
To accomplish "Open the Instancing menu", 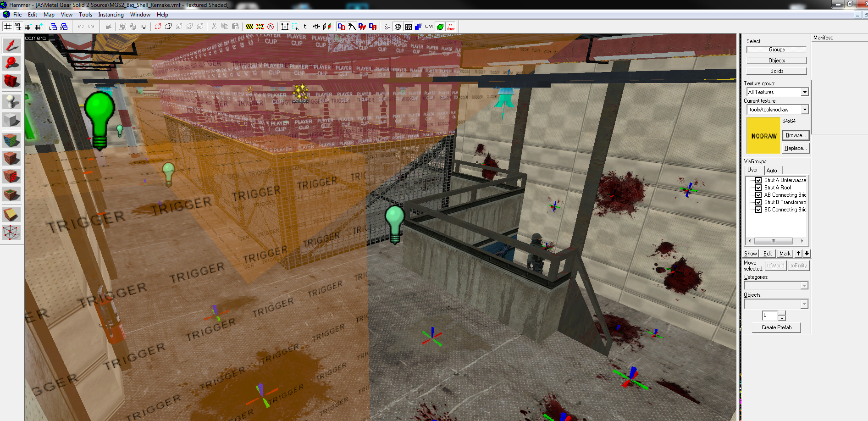I will point(111,15).
